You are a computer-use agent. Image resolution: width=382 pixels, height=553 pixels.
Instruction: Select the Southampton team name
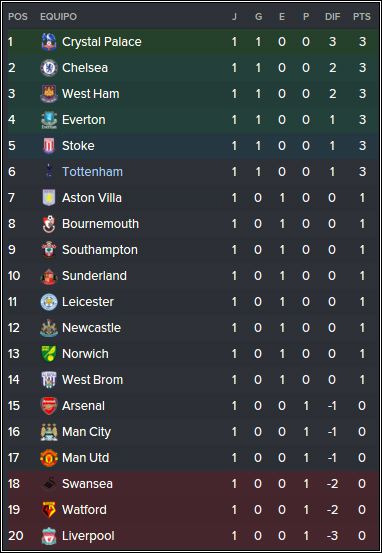pos(100,250)
